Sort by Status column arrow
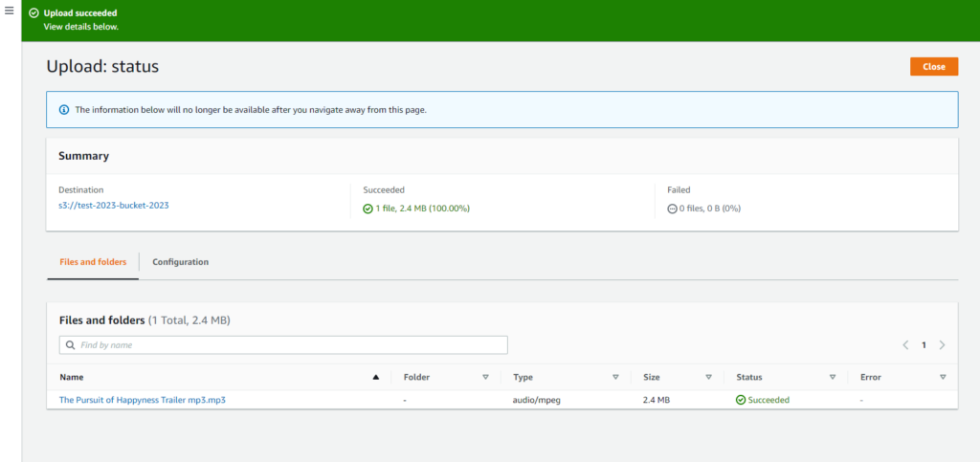 tap(833, 377)
